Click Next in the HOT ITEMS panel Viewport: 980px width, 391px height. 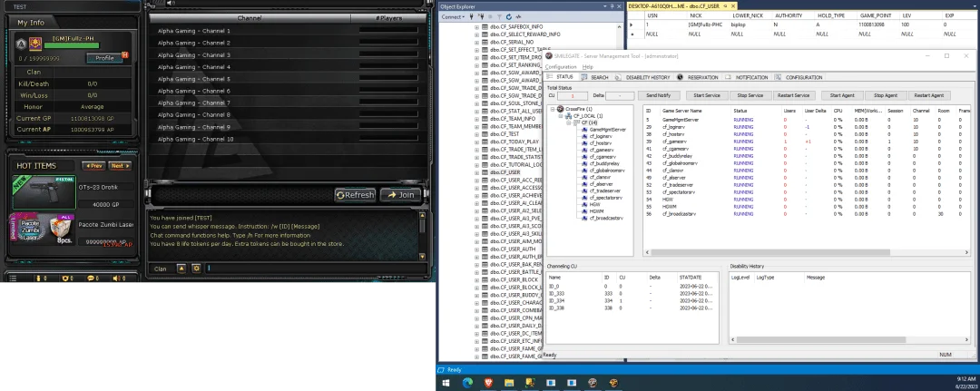120,166
